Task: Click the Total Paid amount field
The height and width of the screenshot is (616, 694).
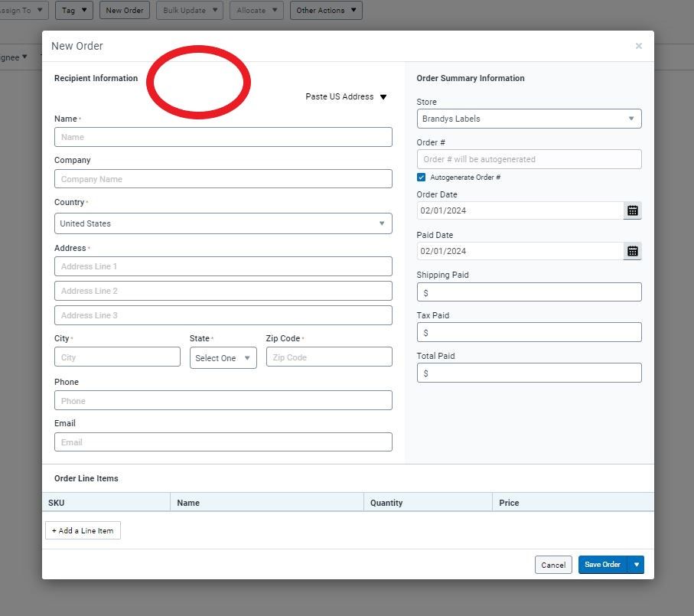Action: pyautogui.click(x=529, y=373)
